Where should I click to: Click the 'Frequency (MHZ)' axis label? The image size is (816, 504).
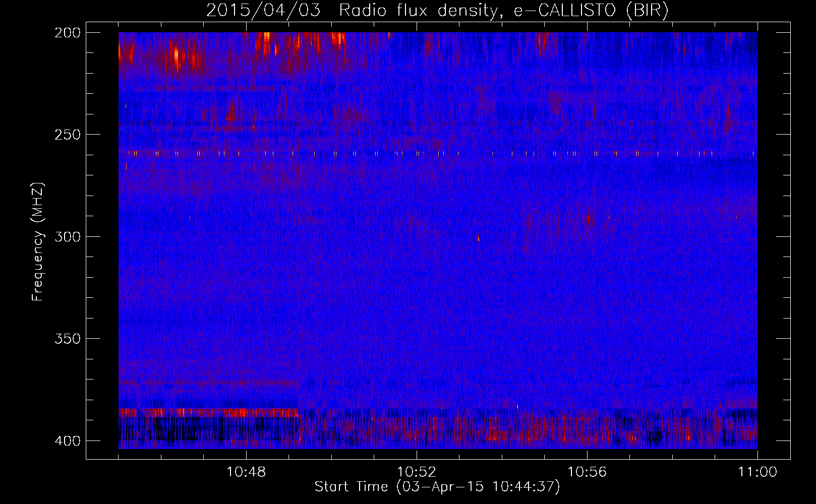coord(38,241)
